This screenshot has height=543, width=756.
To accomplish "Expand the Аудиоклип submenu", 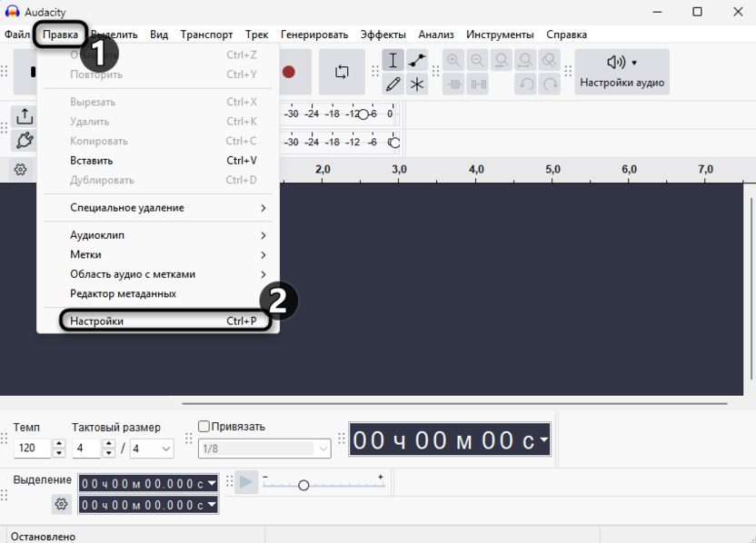I will [168, 235].
